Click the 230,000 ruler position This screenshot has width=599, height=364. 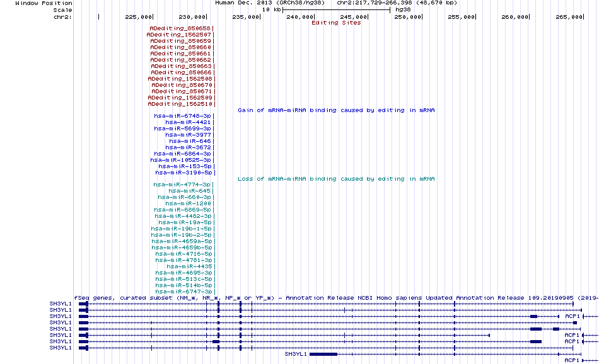coord(192,17)
